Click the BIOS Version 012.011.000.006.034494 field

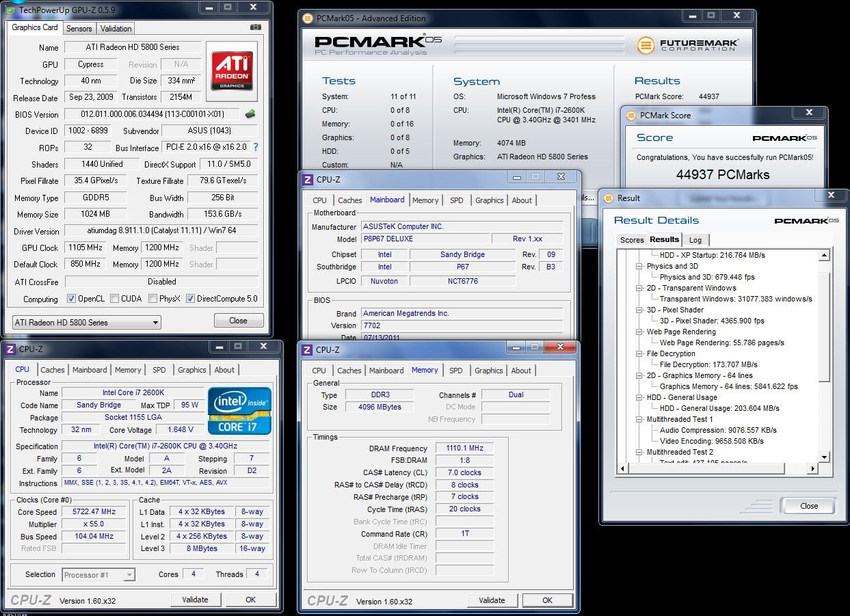pos(153,114)
